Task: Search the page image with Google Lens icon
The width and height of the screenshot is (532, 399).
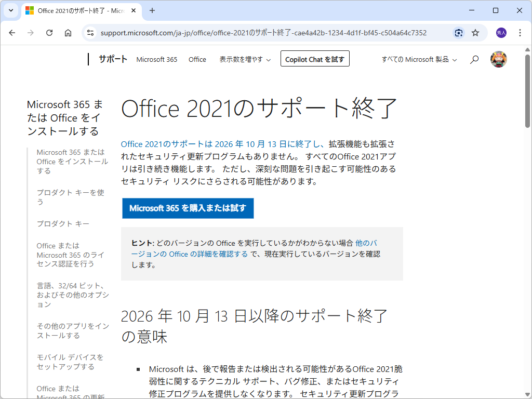Action: point(458,32)
